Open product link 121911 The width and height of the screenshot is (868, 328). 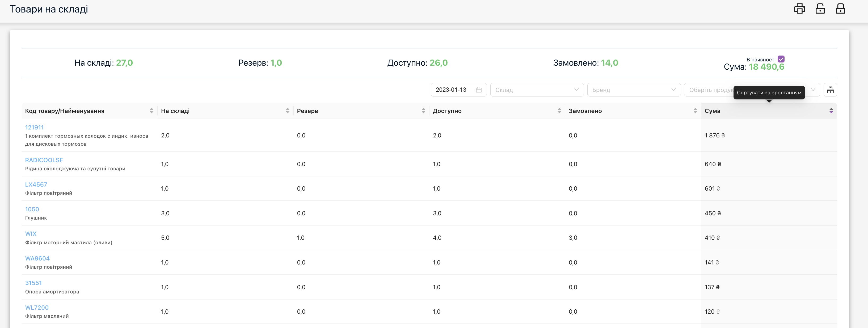click(x=34, y=127)
